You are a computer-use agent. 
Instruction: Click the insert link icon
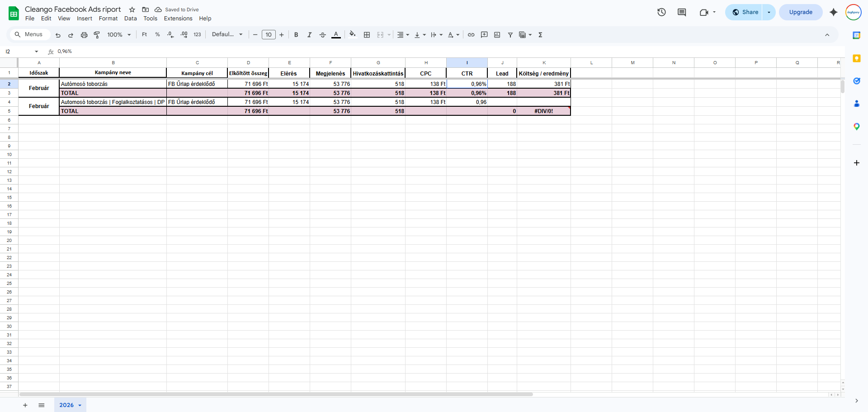tap(471, 35)
